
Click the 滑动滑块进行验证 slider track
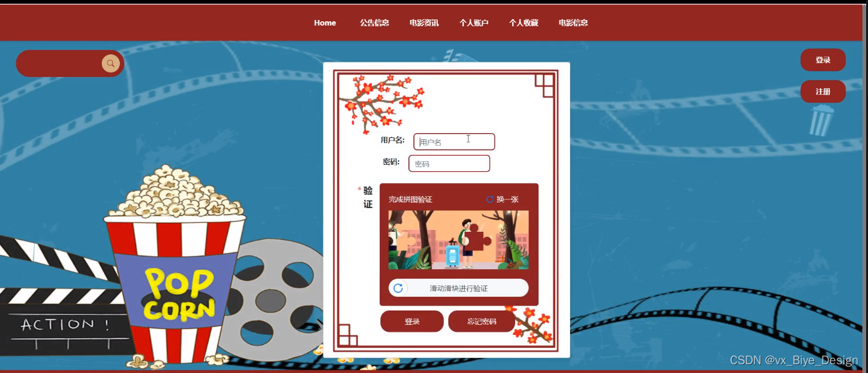pyautogui.click(x=458, y=288)
